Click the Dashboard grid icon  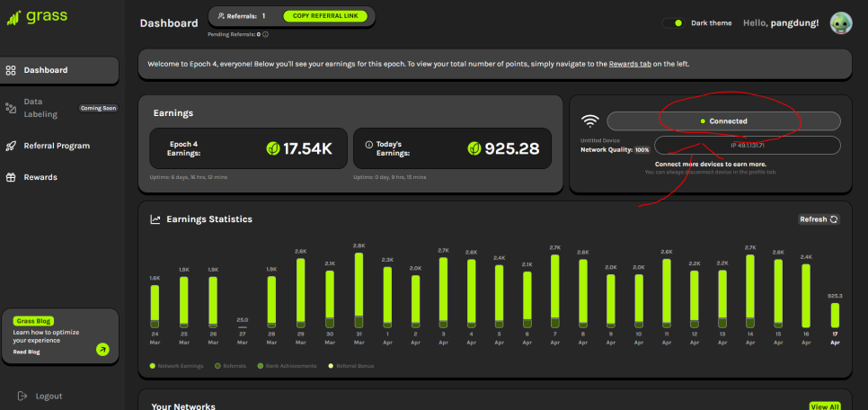(x=11, y=70)
